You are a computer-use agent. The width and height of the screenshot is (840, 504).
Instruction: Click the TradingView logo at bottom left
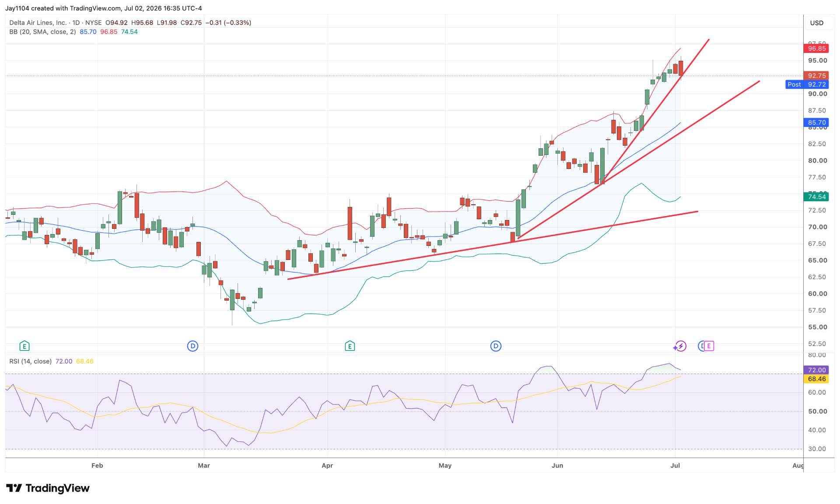[48, 488]
